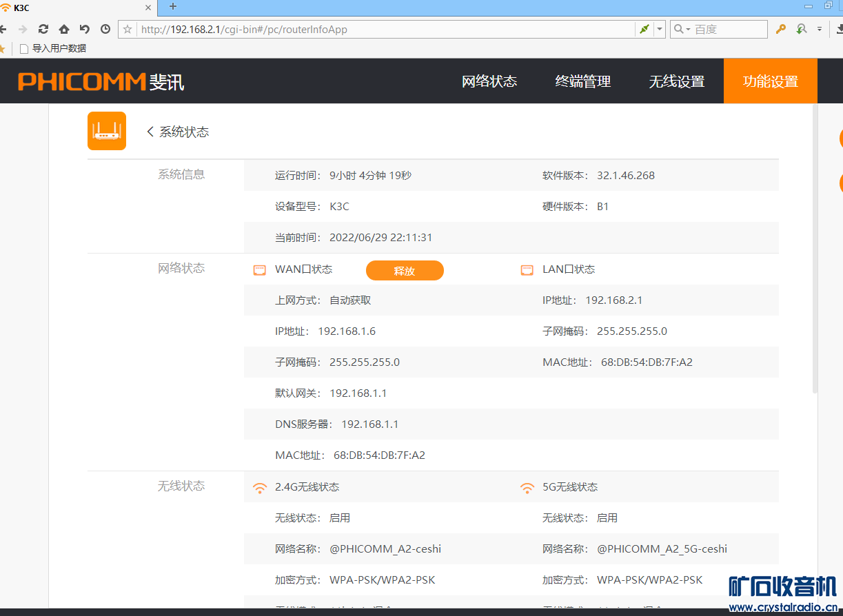This screenshot has height=616, width=843.
Task: Click the browser reload button
Action: [x=43, y=29]
